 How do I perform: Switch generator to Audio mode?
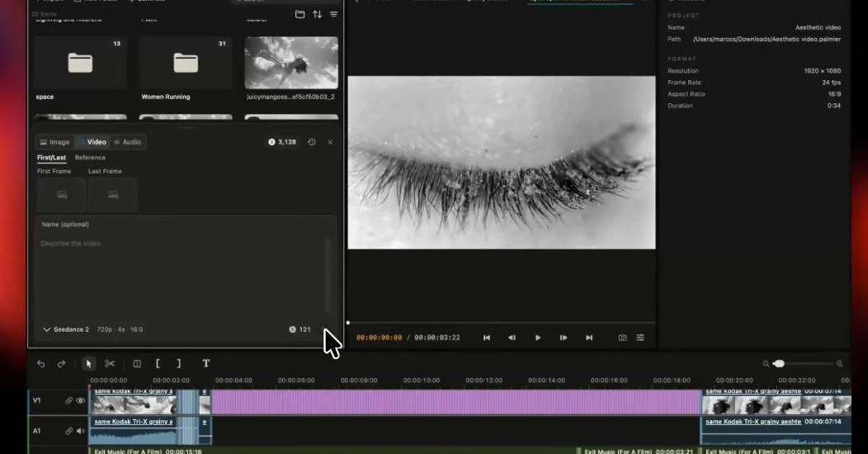(127, 142)
